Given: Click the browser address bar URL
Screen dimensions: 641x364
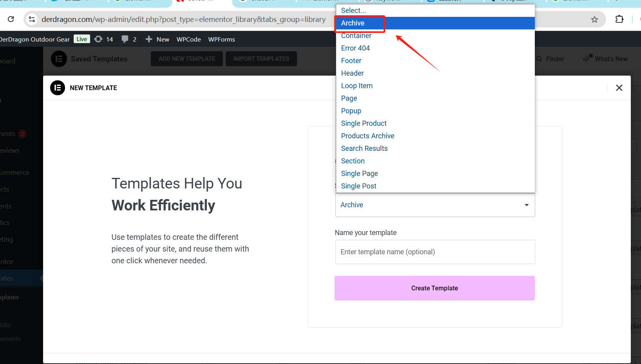Looking at the screenshot, I should pos(183,19).
